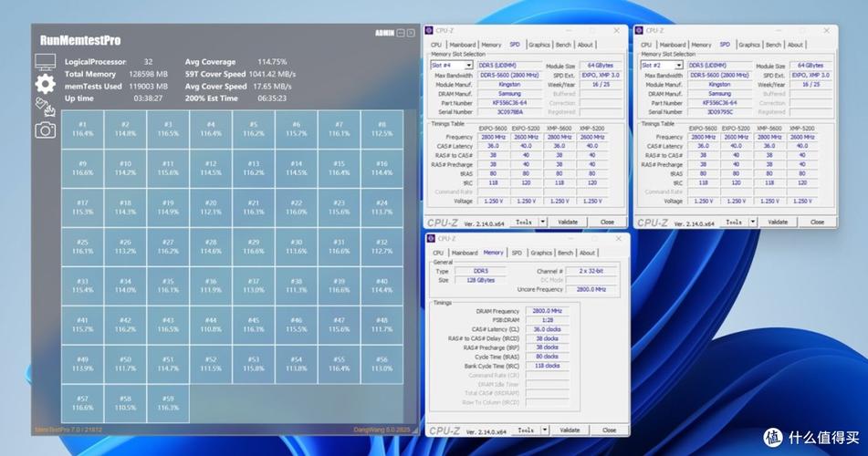Viewport: 868px width, 456px height.
Task: Click Close button in Slot #2 CPU-Z window
Action: [x=817, y=222]
